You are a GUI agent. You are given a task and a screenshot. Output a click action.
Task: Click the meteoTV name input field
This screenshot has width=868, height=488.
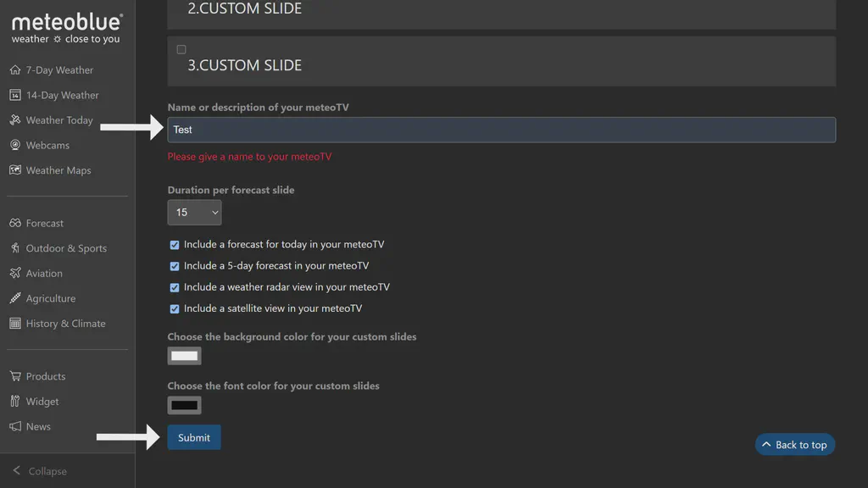coord(501,130)
